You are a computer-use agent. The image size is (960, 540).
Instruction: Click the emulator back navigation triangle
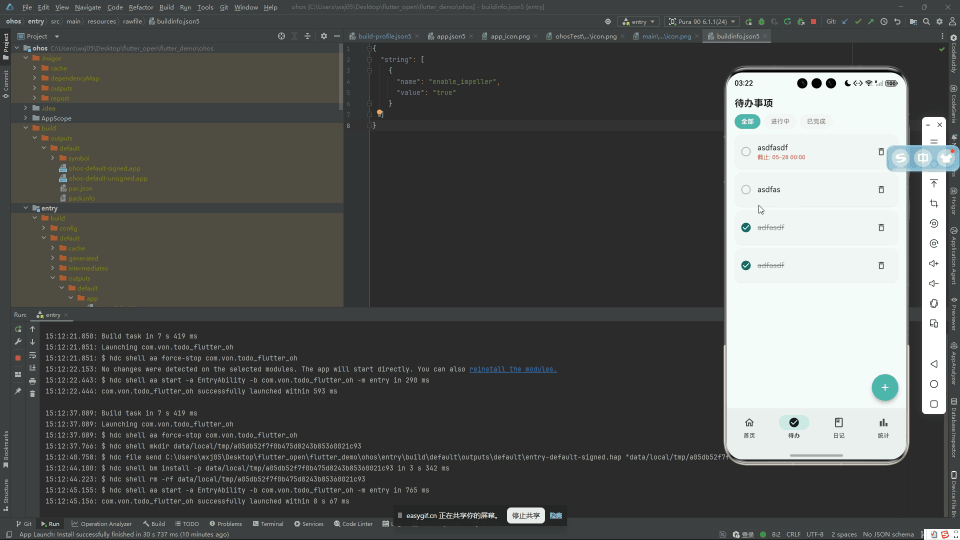934,364
